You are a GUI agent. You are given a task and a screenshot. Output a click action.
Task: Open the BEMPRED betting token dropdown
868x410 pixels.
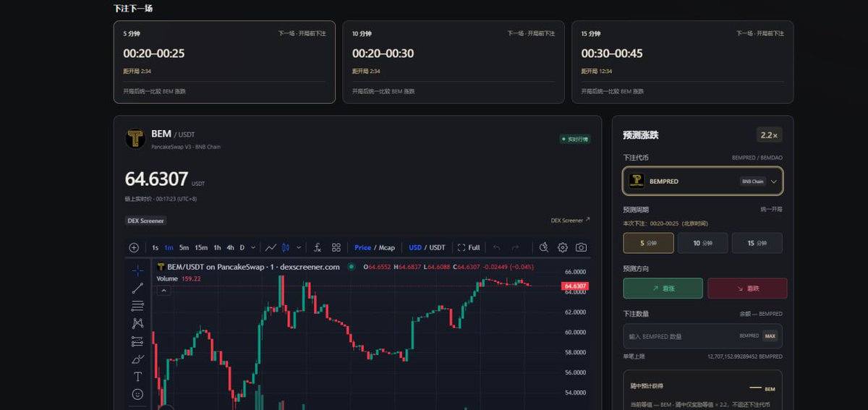tap(702, 181)
